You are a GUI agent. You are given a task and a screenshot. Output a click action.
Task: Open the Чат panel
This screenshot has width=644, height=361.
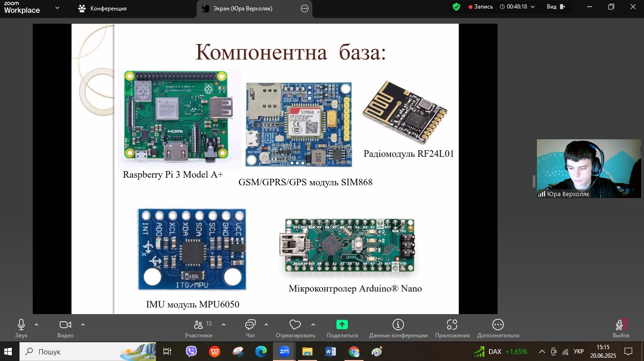tap(250, 328)
